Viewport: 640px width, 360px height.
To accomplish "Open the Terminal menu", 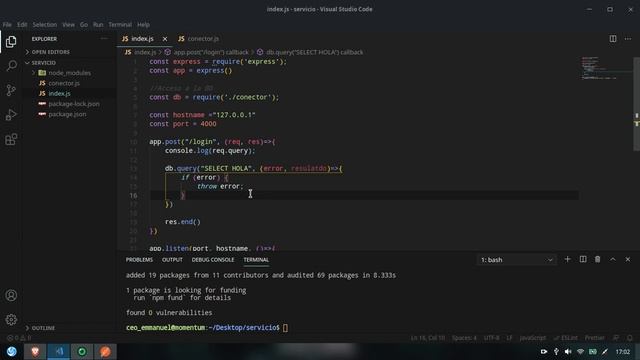I will pos(120,24).
